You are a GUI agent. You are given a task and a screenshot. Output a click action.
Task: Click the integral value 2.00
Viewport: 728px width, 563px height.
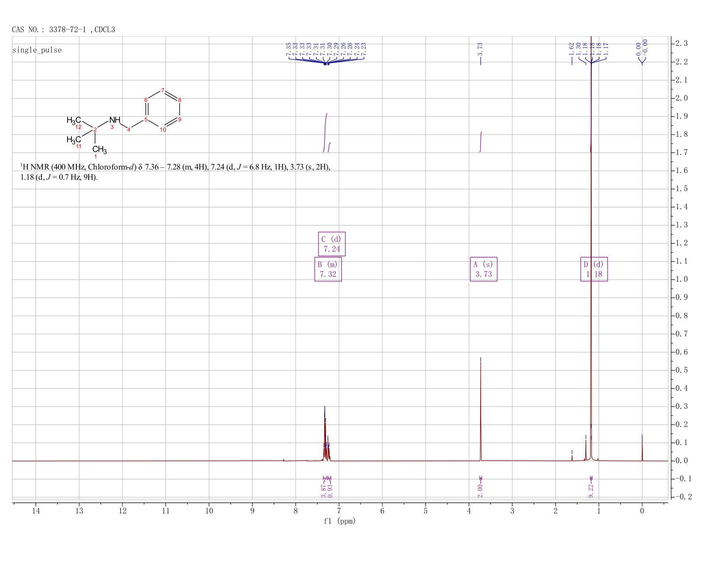[480, 490]
